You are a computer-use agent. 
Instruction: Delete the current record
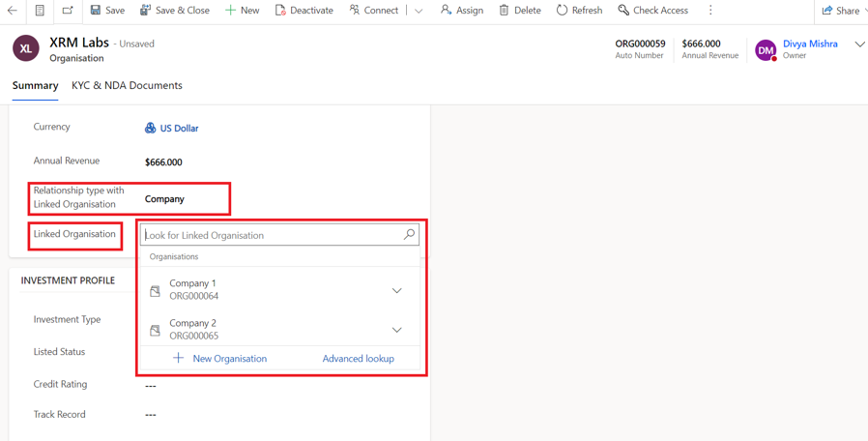pos(520,11)
